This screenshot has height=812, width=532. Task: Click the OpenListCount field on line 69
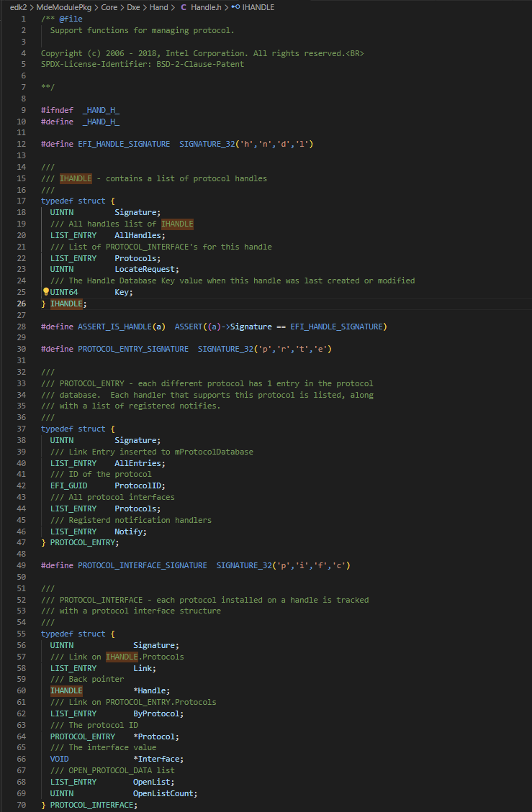click(163, 793)
